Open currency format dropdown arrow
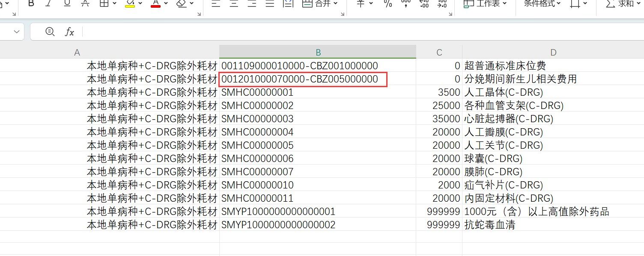Viewport: 644px width, 256px height. coord(371,3)
